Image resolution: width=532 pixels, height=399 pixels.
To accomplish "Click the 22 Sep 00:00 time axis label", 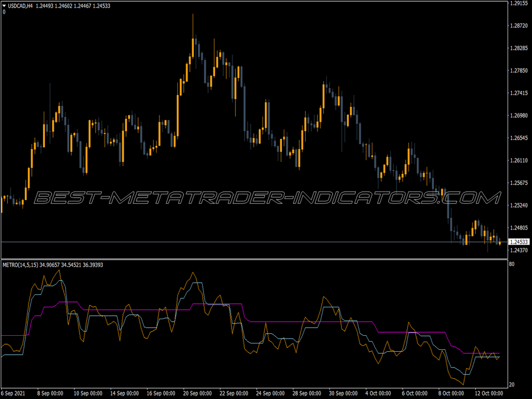I will (x=235, y=391).
